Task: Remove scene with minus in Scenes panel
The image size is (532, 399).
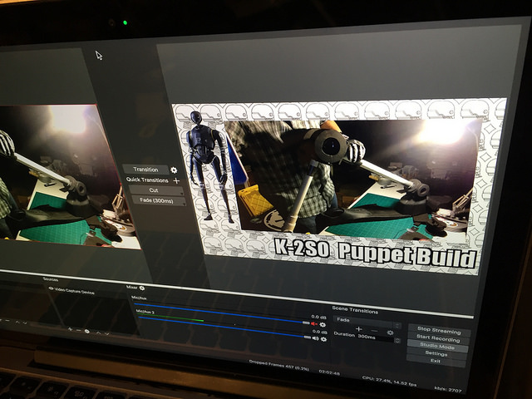Action: [x=7, y=320]
